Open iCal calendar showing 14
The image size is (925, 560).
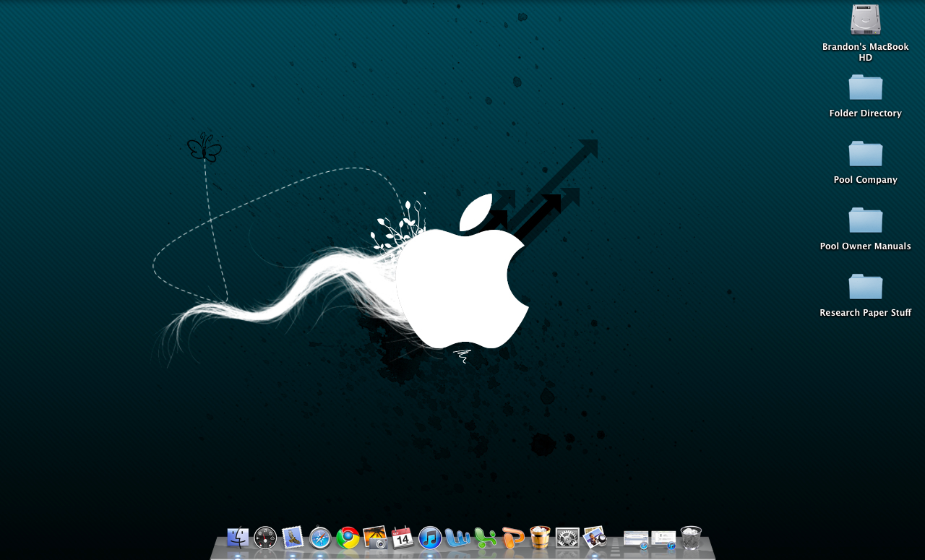click(x=403, y=538)
